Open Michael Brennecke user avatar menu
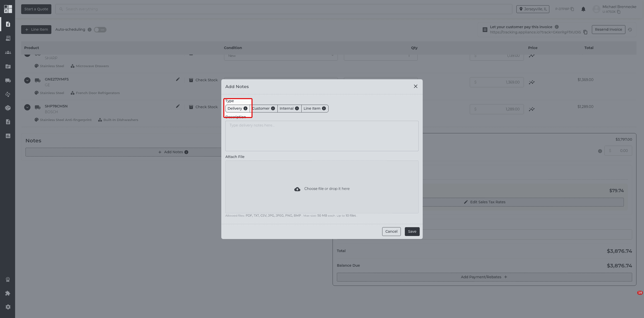 pos(596,9)
